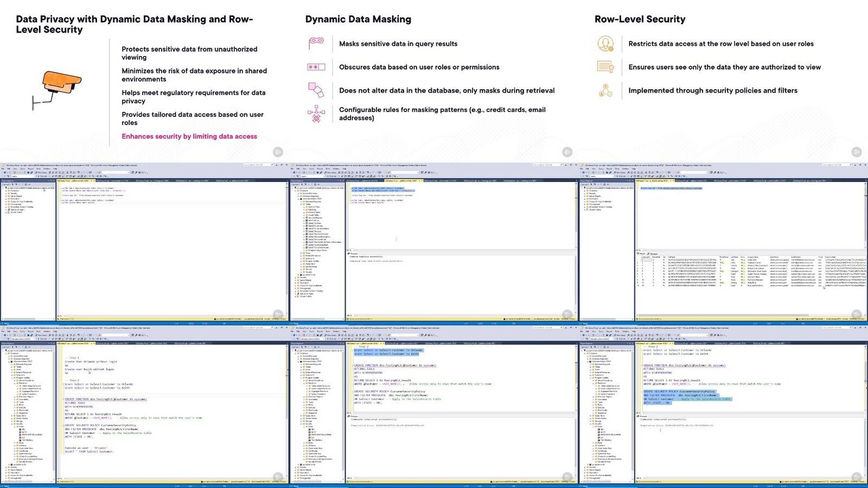Click 'Obscures data based on user roles or permissions'
This screenshot has width=868, height=488.
click(x=419, y=67)
